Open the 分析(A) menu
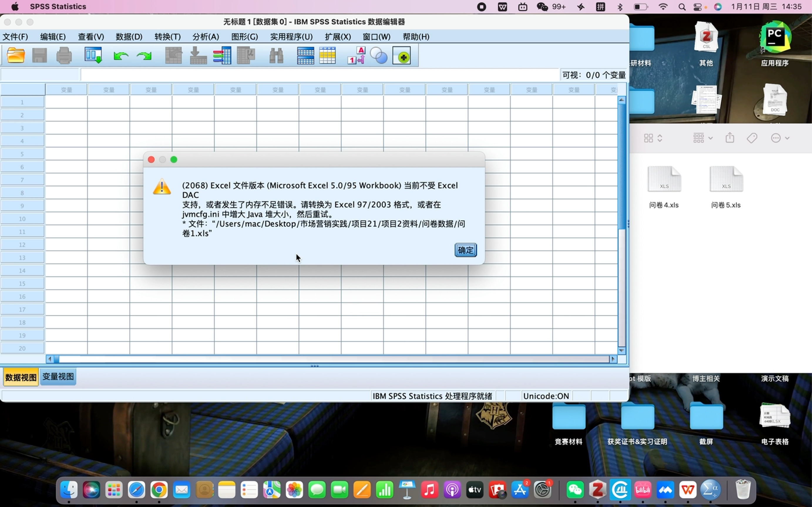Screen dimensions: 812x507 coord(206,37)
